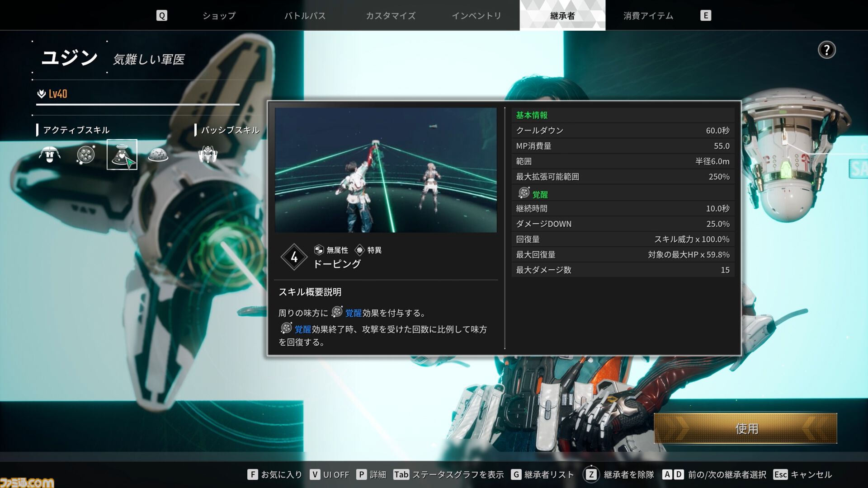
Task: Click the ドーピング skill name
Action: coord(337,264)
